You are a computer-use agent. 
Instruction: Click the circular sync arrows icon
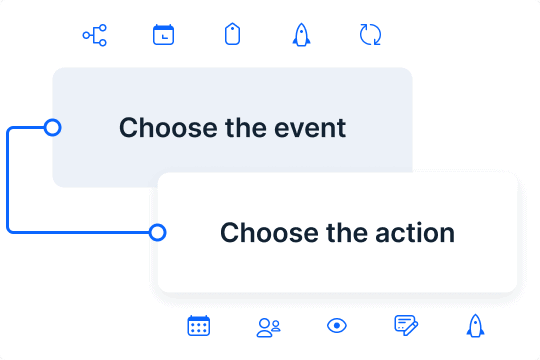click(x=370, y=34)
